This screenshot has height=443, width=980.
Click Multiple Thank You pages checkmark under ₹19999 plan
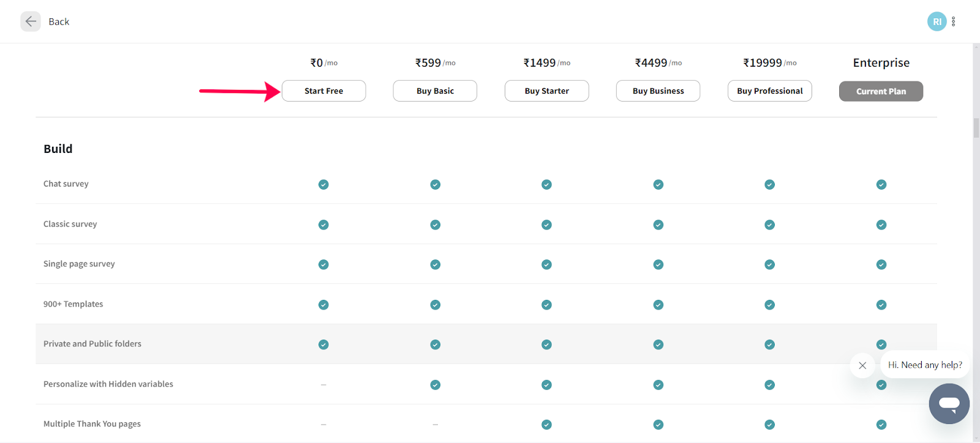pos(770,425)
